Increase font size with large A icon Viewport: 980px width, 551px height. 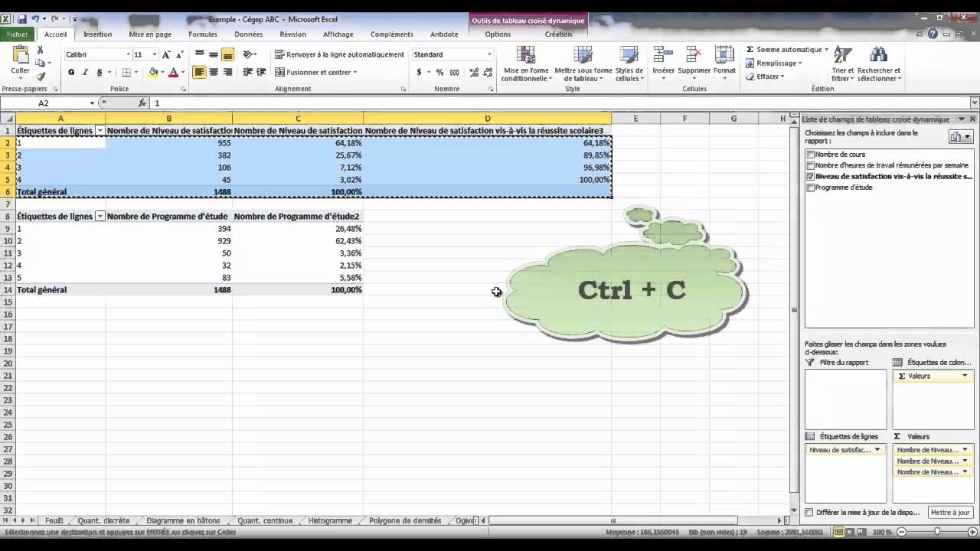pos(166,54)
